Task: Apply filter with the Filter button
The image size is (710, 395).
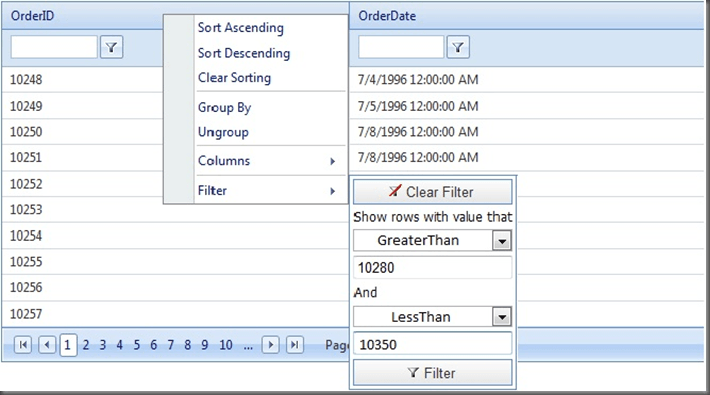Action: point(432,373)
